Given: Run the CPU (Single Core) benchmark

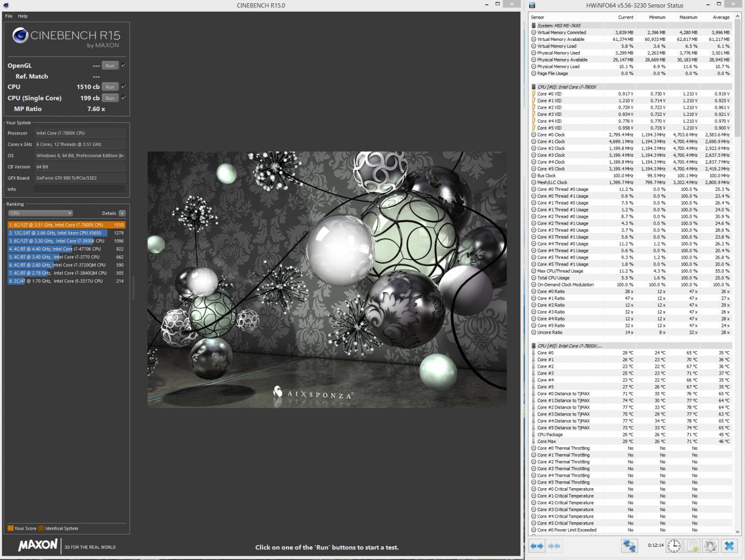Looking at the screenshot, I should tap(110, 98).
